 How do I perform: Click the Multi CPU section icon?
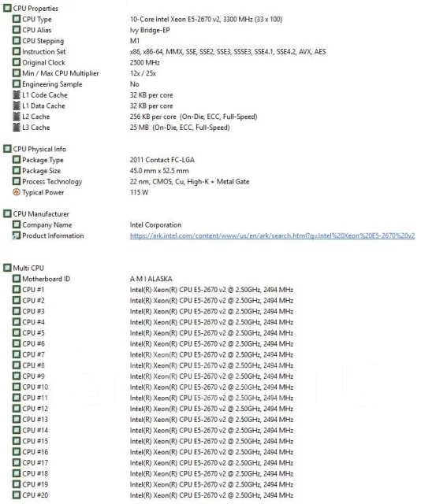7,268
